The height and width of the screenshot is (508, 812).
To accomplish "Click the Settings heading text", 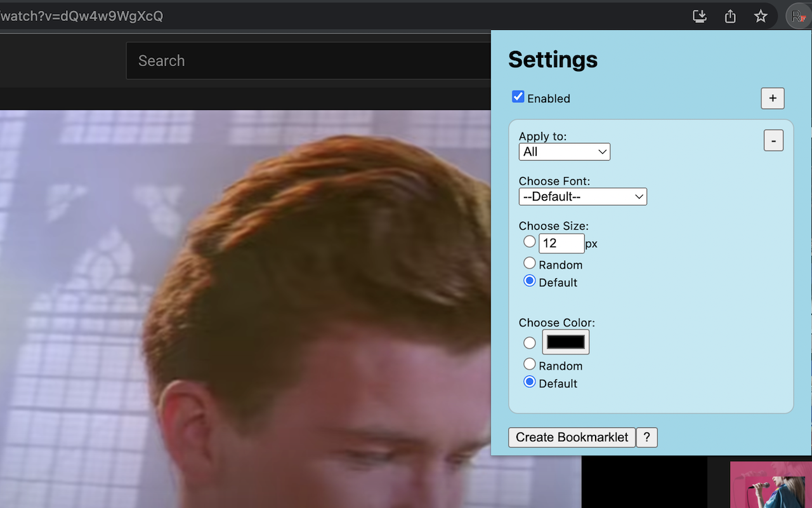I will coord(553,60).
